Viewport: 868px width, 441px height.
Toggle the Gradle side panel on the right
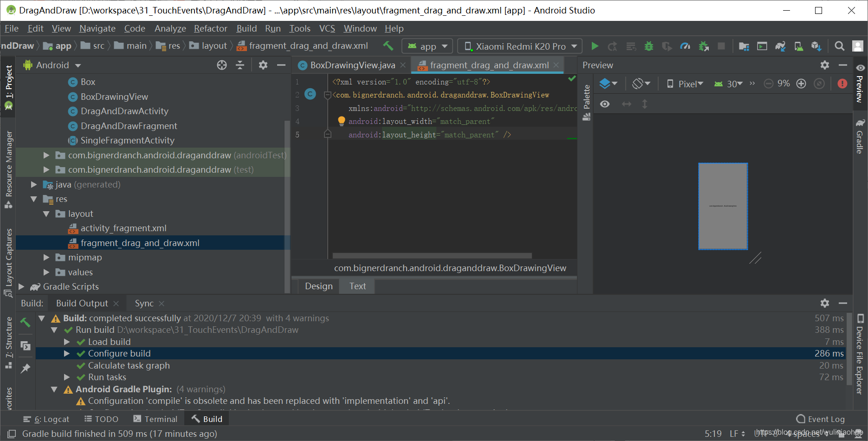[860, 136]
